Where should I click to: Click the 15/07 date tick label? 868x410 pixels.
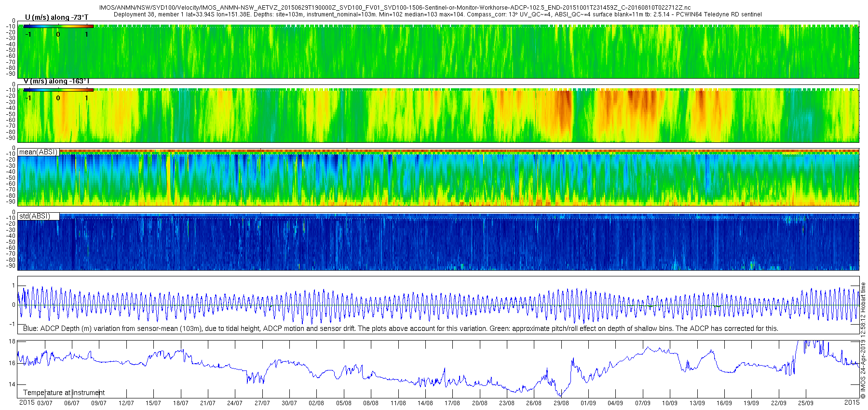[153, 403]
